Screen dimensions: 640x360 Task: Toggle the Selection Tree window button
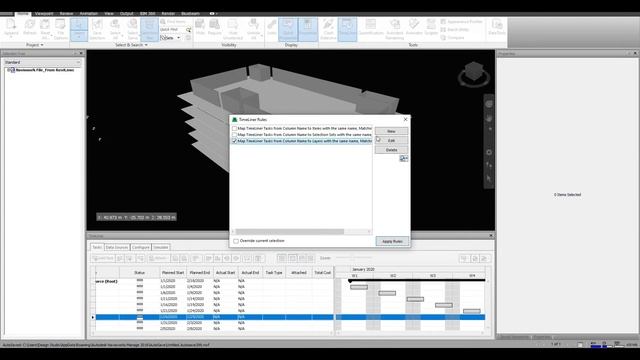pyautogui.click(x=149, y=29)
